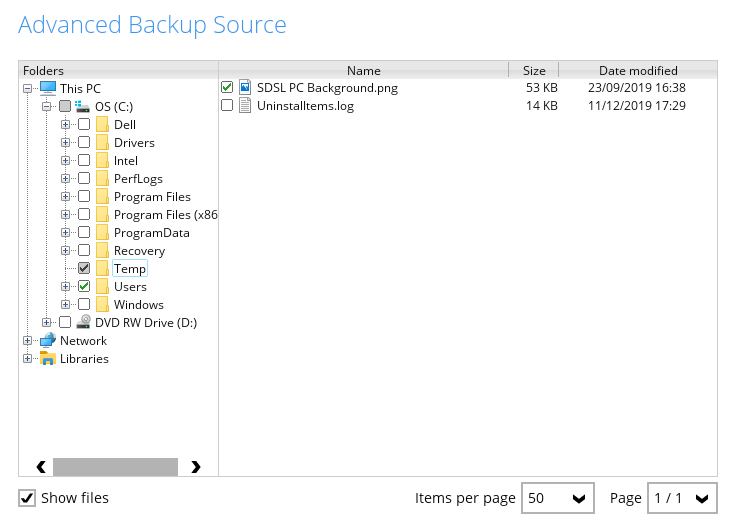Click the Program Files folder icon

[x=102, y=197]
